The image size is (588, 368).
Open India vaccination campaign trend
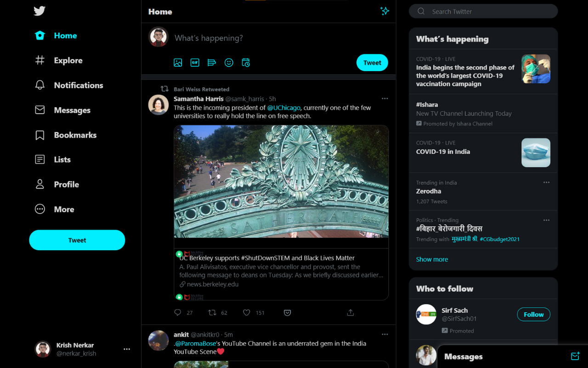[466, 75]
